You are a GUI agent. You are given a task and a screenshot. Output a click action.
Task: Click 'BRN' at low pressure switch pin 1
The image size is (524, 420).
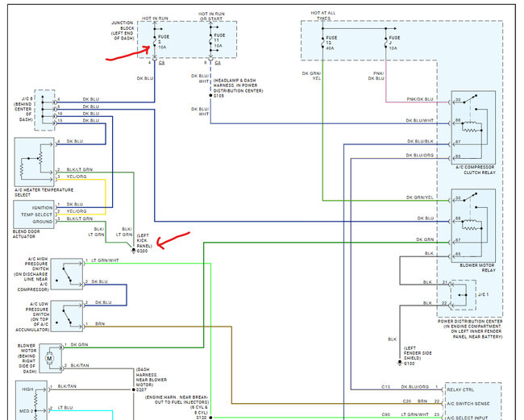(x=100, y=324)
